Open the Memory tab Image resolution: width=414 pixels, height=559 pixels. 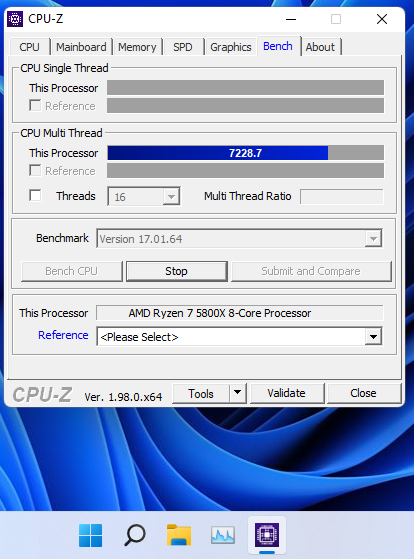coord(137,47)
